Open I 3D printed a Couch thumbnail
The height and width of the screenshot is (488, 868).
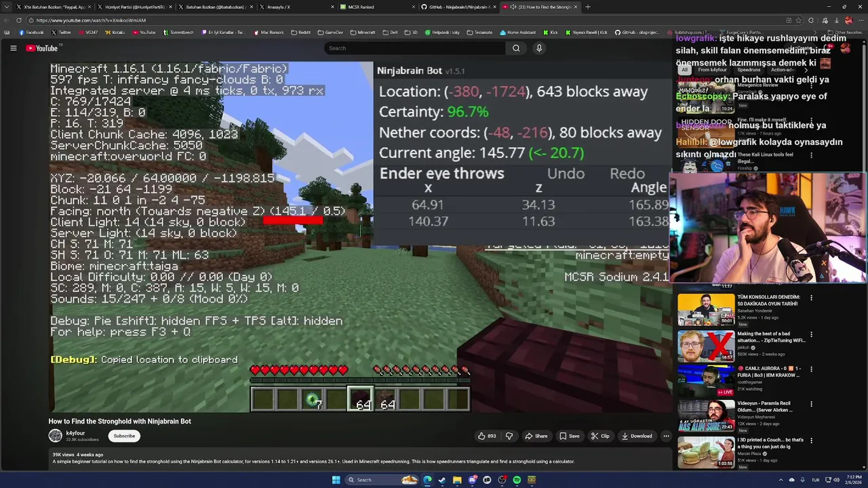tap(705, 452)
